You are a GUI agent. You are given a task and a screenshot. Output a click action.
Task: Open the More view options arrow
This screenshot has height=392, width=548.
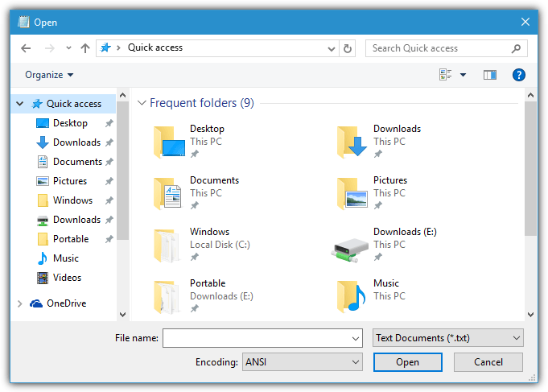click(463, 75)
